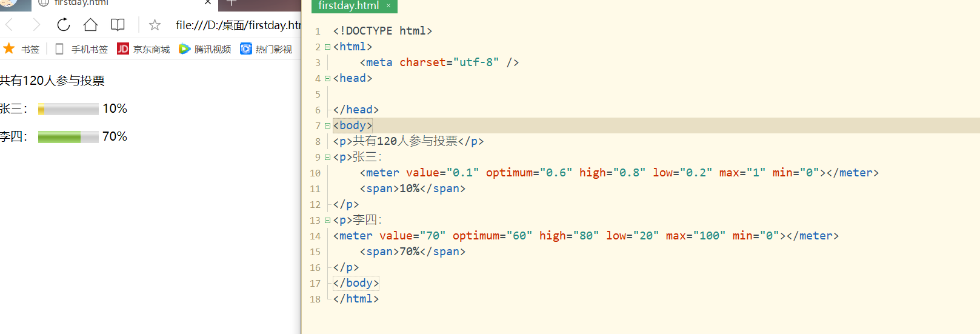
Task: Click the closing </html> tag
Action: coord(356,299)
